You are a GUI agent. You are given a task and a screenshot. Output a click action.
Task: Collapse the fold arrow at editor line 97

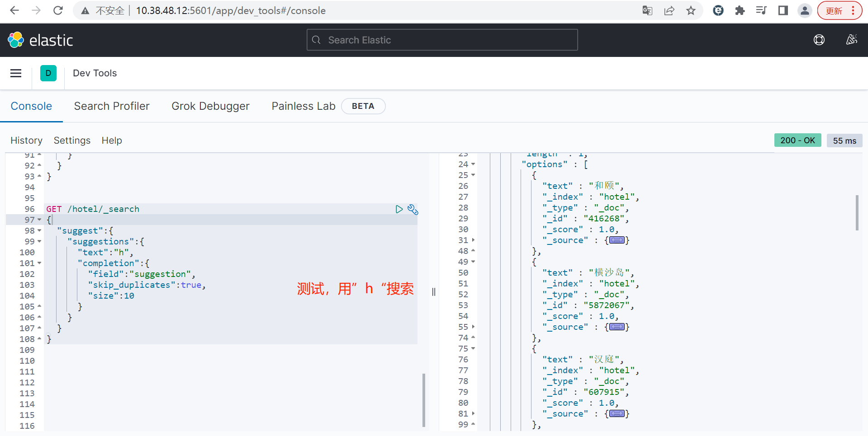pyautogui.click(x=39, y=220)
